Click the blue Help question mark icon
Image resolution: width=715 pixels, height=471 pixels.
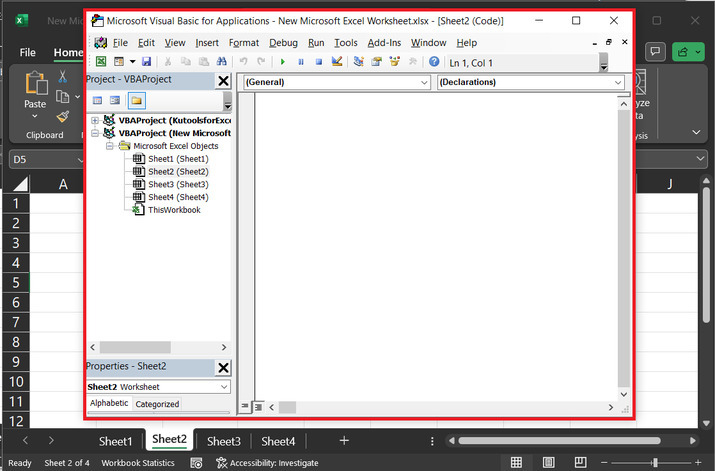[x=434, y=62]
